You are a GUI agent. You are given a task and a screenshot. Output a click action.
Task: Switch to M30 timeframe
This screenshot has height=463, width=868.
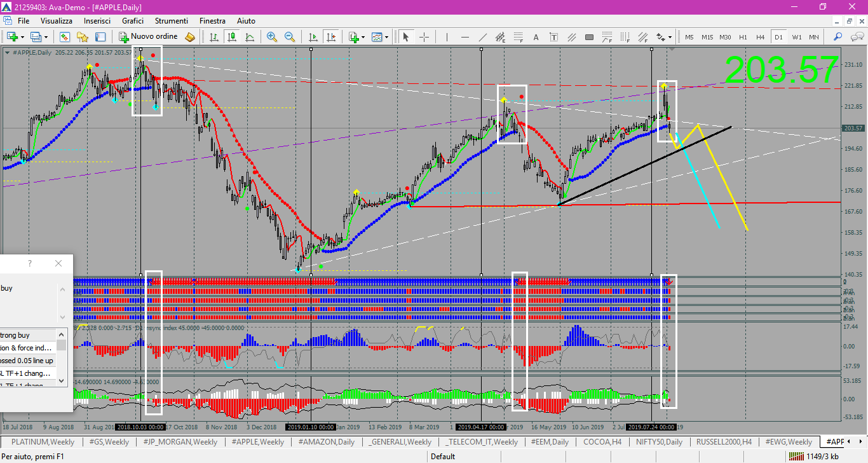coord(725,37)
